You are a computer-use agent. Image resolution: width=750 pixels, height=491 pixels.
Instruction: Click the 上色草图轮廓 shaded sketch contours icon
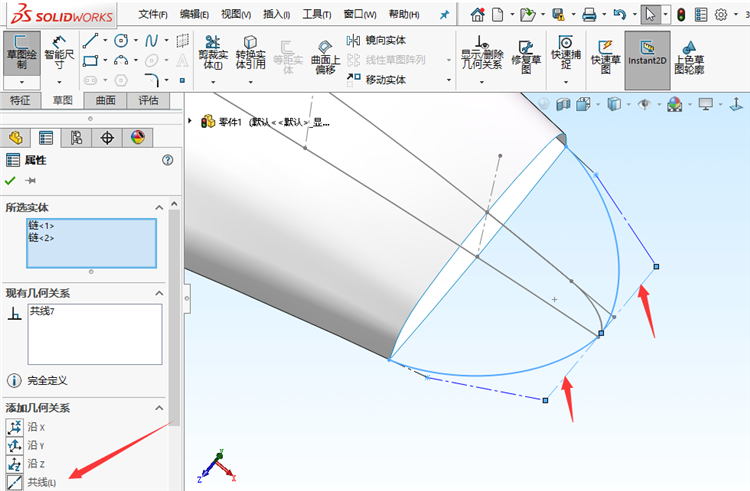689,57
